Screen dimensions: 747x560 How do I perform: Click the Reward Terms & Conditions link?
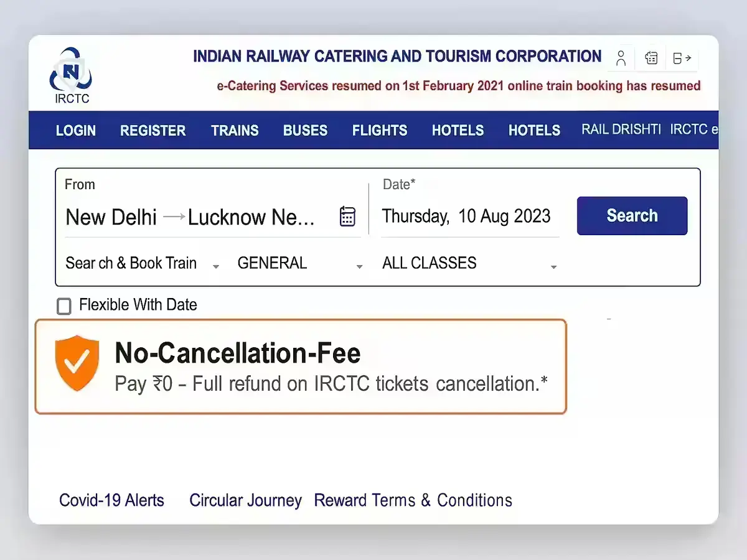click(413, 500)
